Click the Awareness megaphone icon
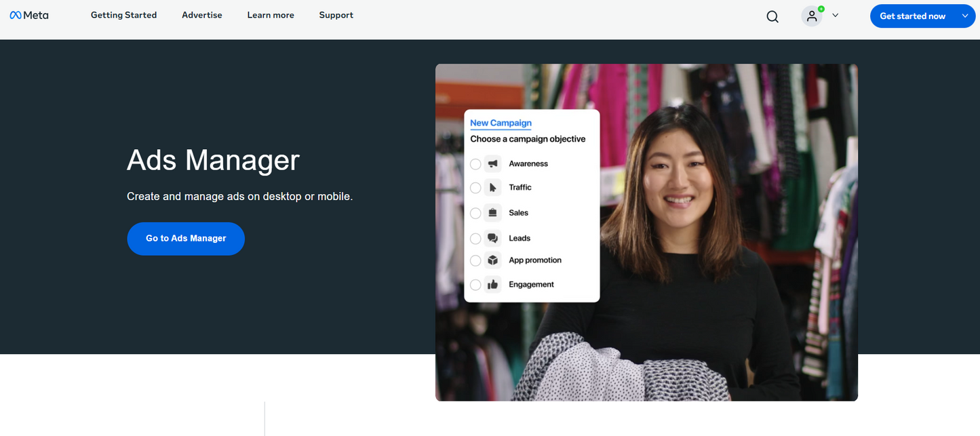This screenshot has height=436, width=980. click(492, 163)
